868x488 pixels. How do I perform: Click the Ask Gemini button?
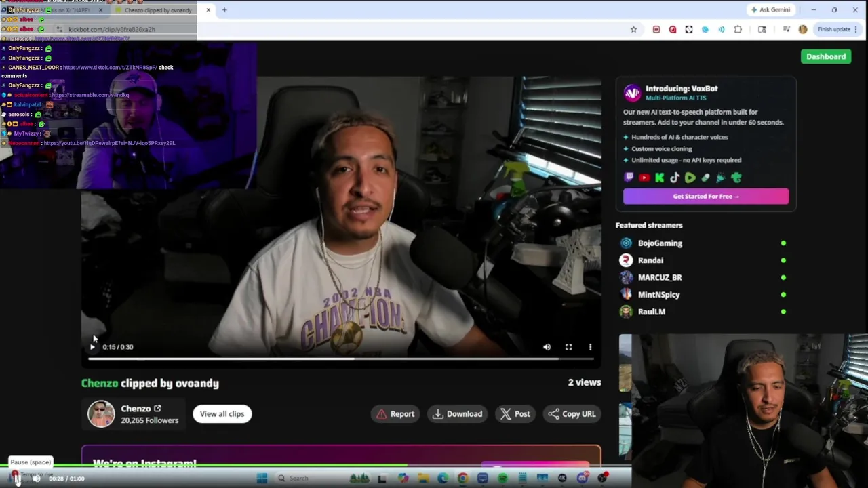pyautogui.click(x=770, y=9)
